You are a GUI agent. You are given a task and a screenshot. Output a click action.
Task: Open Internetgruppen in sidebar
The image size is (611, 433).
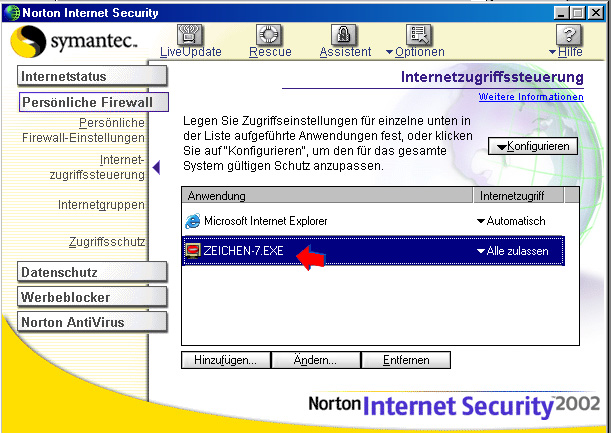101,205
